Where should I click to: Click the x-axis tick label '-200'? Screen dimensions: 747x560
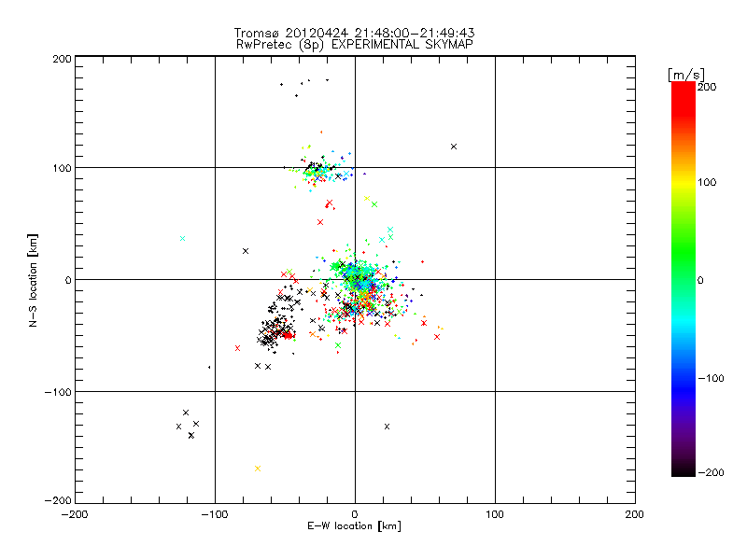tap(75, 514)
